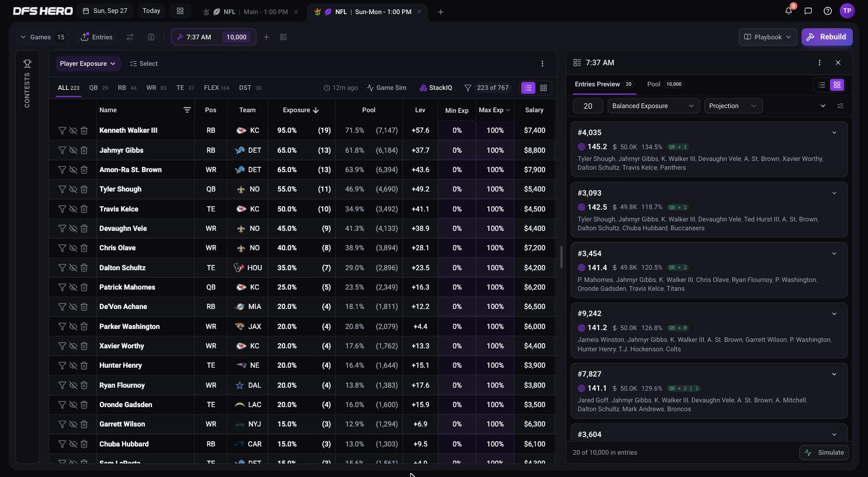
Task: Hide Xavier Worthy using eye-slash icon
Action: click(73, 346)
